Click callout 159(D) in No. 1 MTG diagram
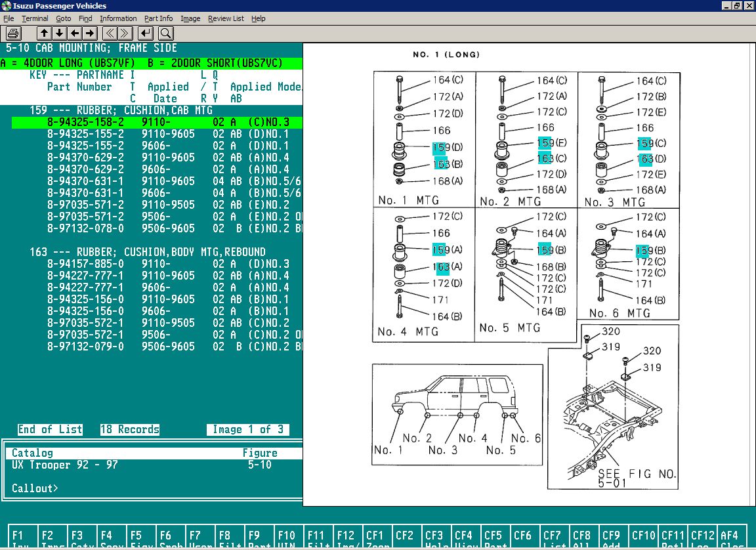Screen dimensions: 756x550 [448, 148]
